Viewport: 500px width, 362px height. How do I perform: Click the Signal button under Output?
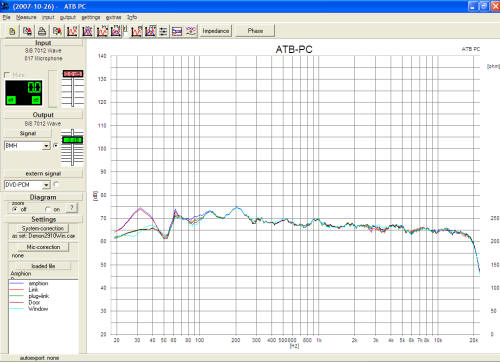pyautogui.click(x=27, y=133)
